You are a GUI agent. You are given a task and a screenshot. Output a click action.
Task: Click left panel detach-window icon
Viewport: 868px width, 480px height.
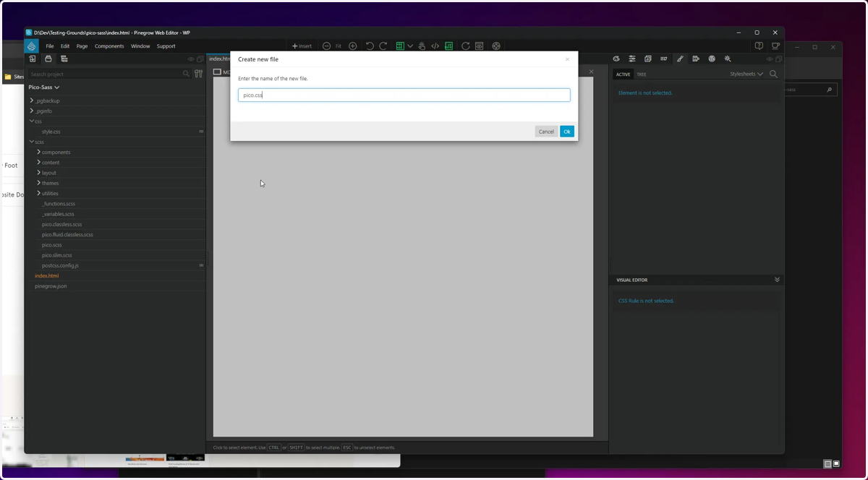(200, 59)
